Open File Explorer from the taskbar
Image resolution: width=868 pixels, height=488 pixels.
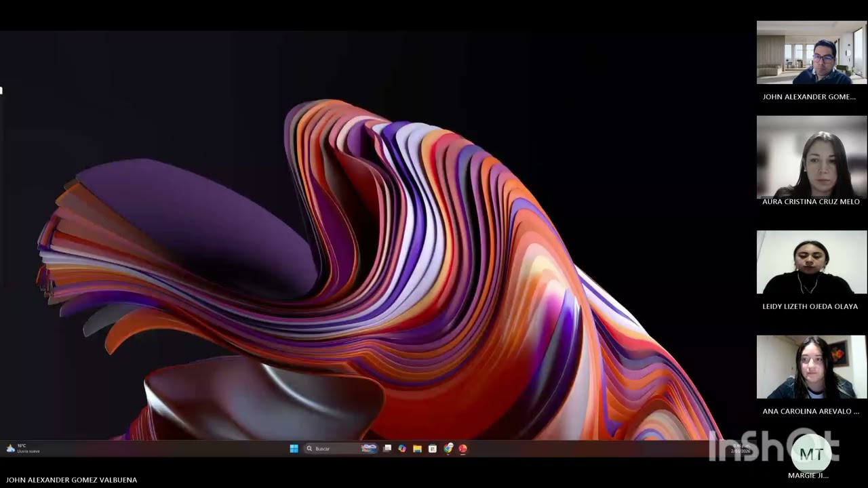pyautogui.click(x=417, y=448)
